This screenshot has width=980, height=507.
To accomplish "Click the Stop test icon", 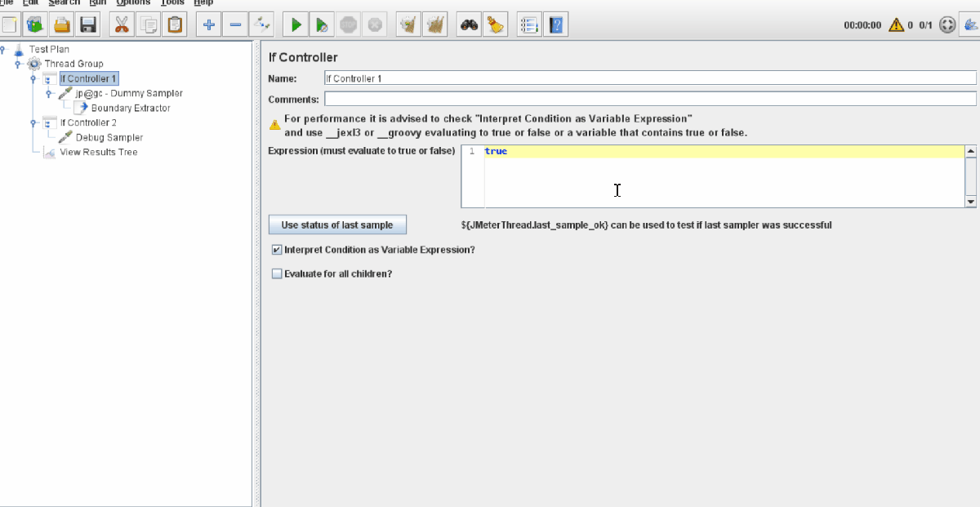I will [349, 24].
